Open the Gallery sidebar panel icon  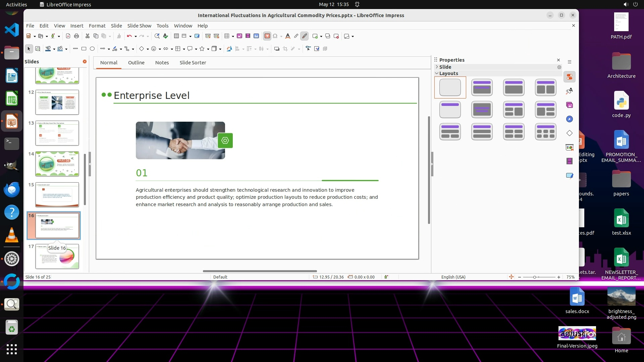coord(570,105)
